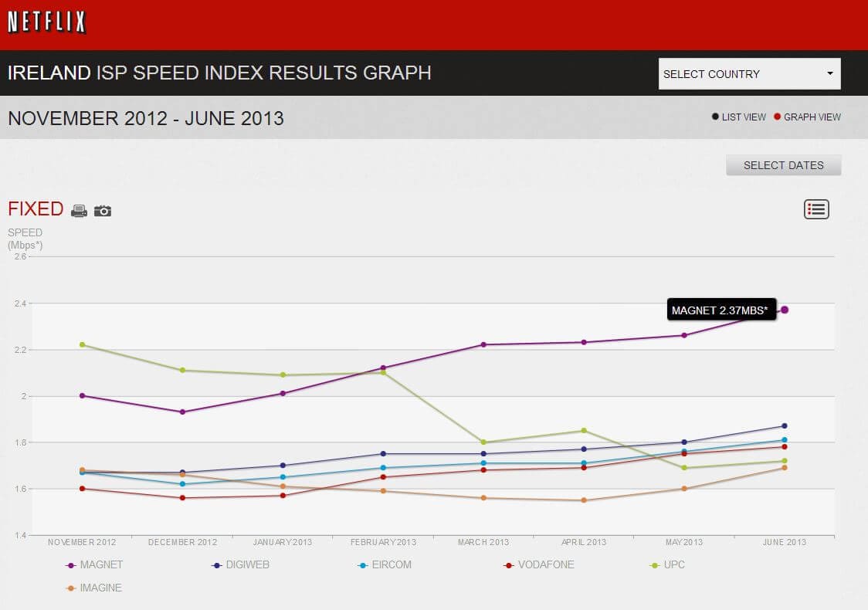This screenshot has height=610, width=868.
Task: Click Imagine's April 2013 data point
Action: (x=584, y=500)
